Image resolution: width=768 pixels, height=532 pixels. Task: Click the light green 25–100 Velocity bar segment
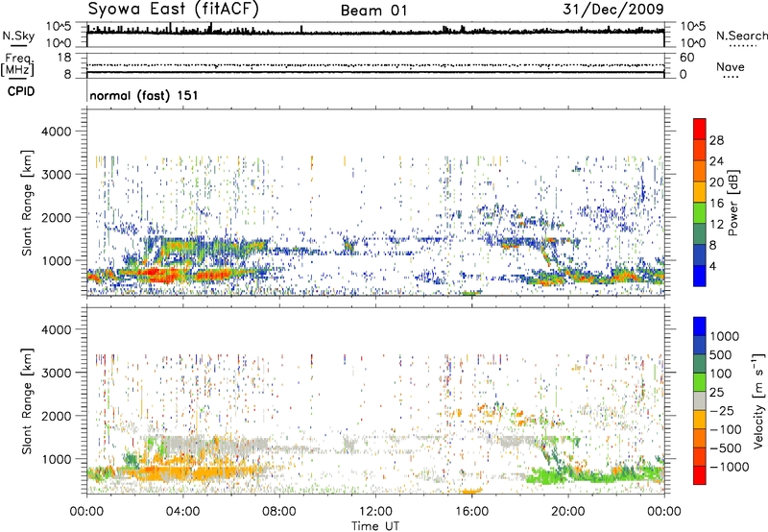tap(700, 382)
